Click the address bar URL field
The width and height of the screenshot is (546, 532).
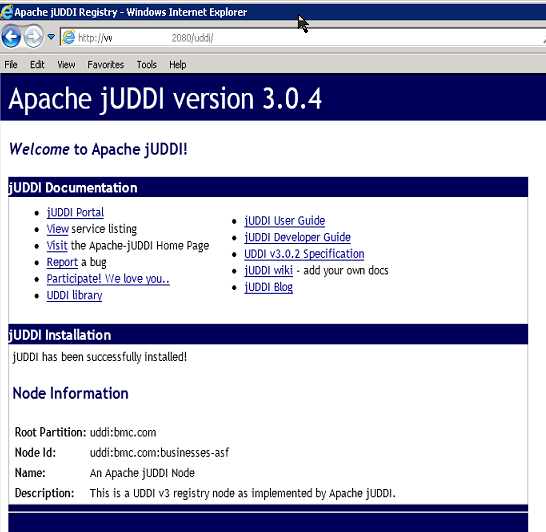coord(302,38)
